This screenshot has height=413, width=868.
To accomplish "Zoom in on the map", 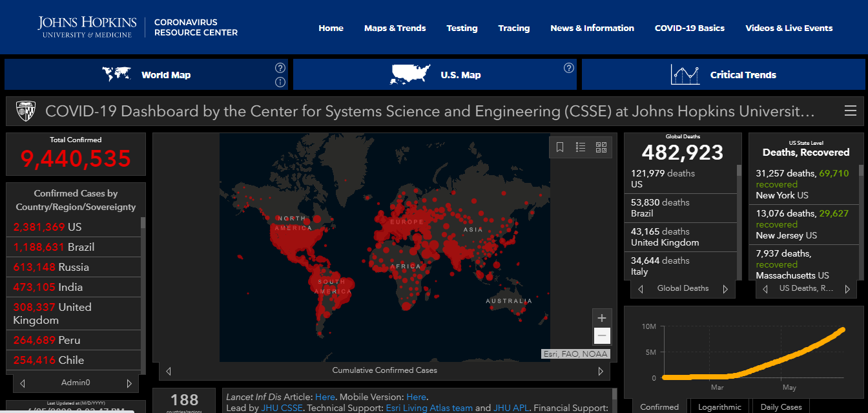I will coord(602,318).
